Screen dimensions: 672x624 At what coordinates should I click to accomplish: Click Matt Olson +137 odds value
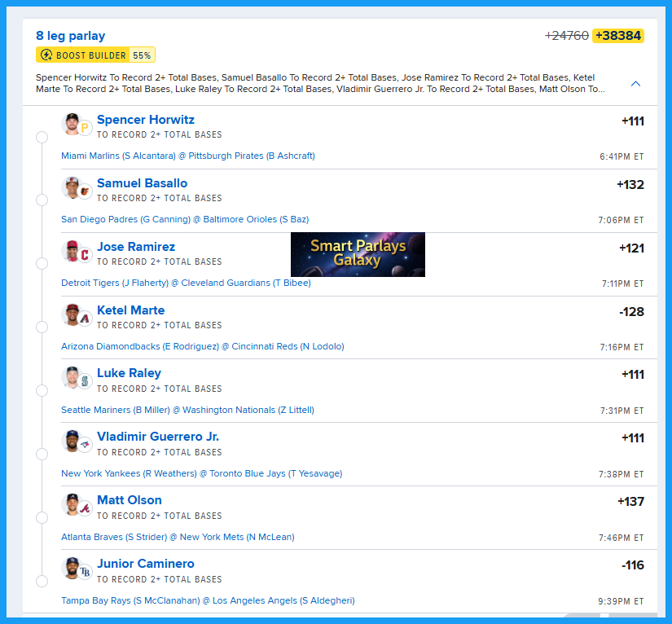[x=630, y=502]
